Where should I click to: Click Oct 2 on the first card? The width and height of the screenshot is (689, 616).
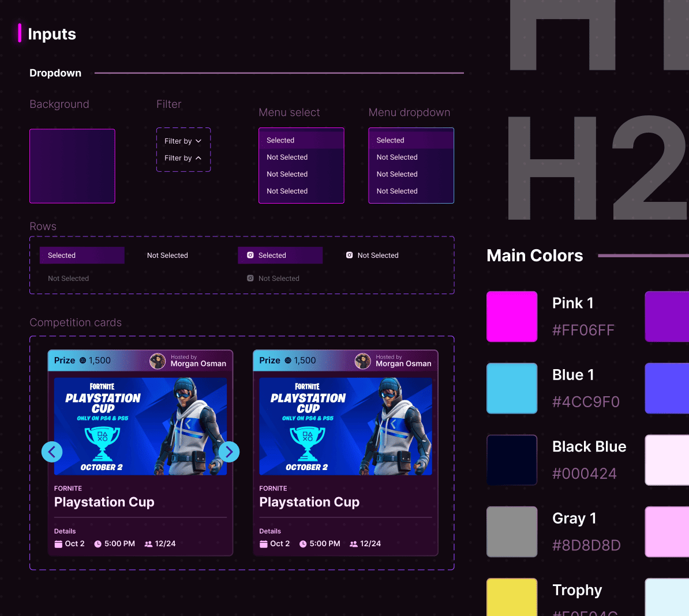point(74,543)
